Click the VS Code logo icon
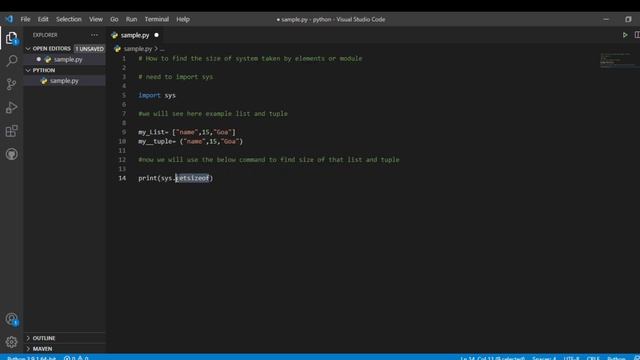This screenshot has width=640, height=360. pyautogui.click(x=9, y=19)
